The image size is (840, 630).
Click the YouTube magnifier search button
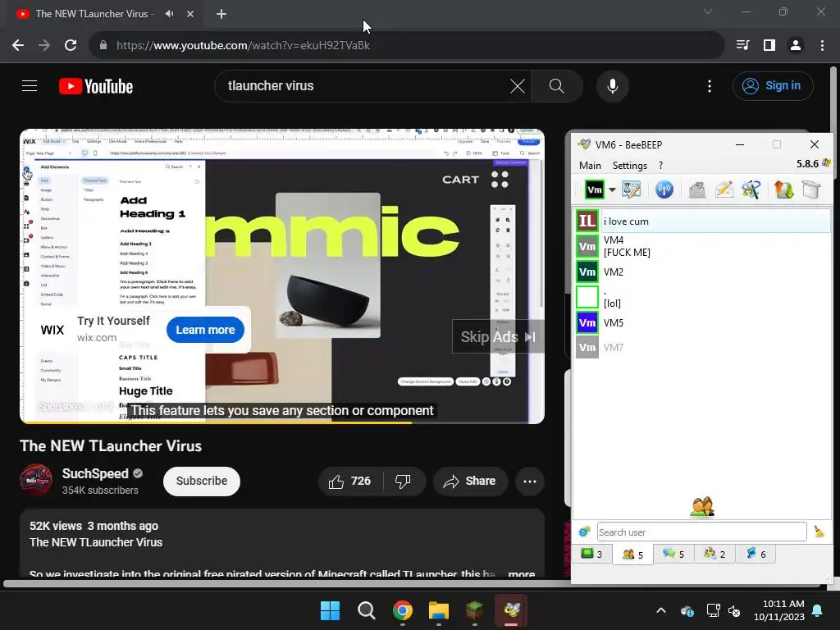[x=557, y=85]
